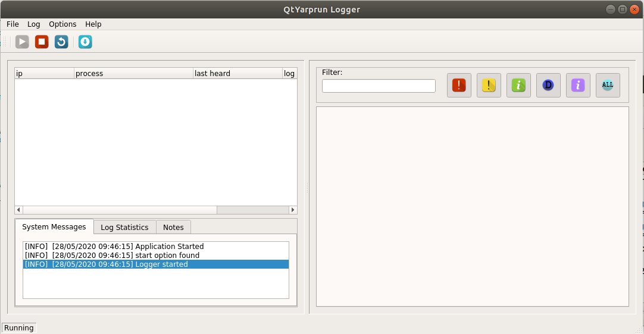Expand the Help menu
This screenshot has width=644, height=334.
tap(93, 24)
